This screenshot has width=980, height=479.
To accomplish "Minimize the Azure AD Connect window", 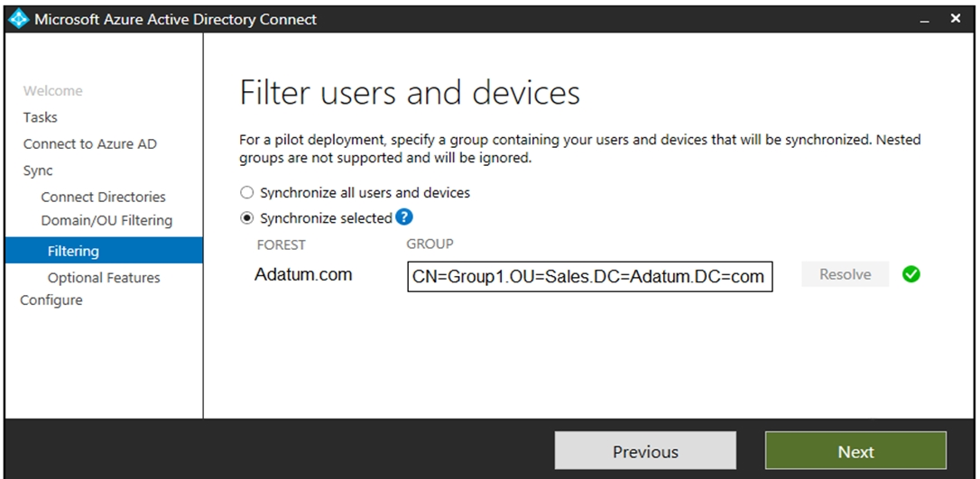I will coord(925,21).
